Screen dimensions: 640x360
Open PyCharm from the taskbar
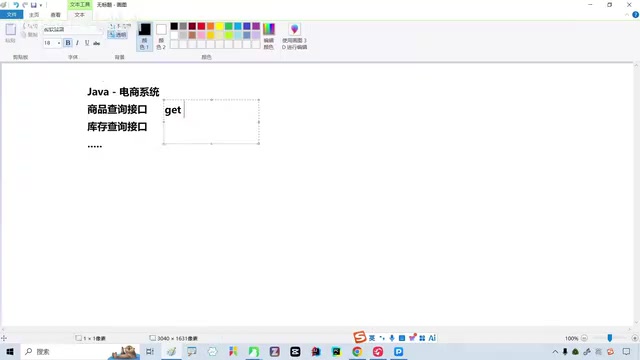(x=336, y=351)
